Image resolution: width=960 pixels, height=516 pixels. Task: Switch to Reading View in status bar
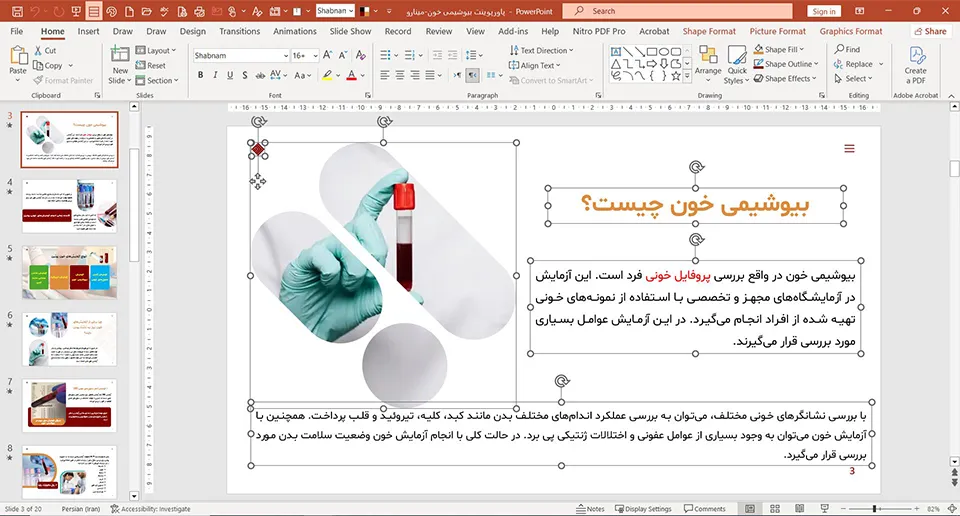(800, 509)
